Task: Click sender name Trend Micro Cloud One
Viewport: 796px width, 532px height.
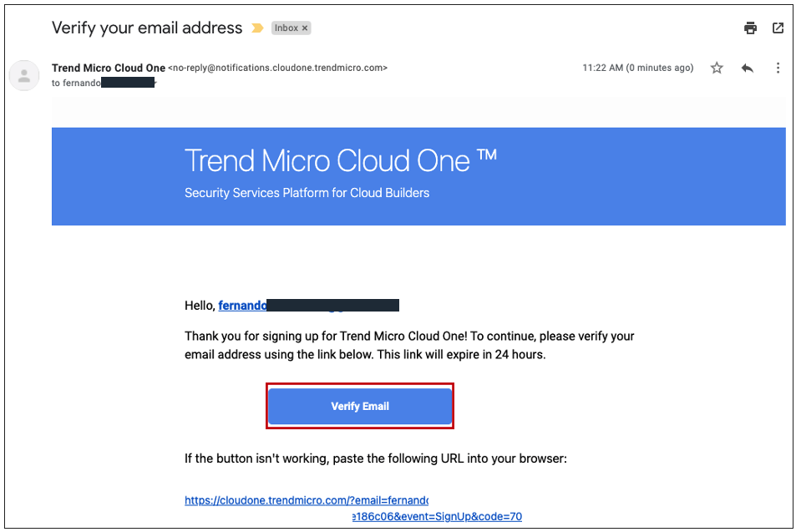Action: tap(109, 68)
